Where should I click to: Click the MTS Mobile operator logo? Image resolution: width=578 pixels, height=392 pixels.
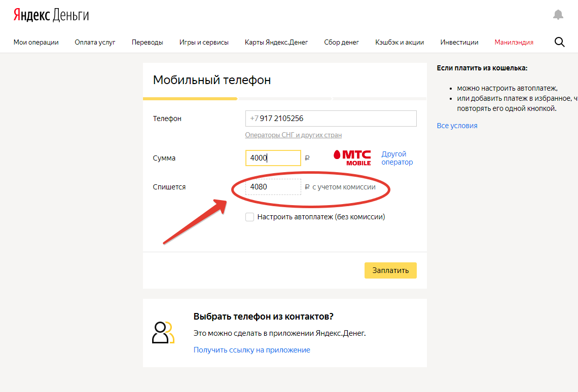coord(352,158)
